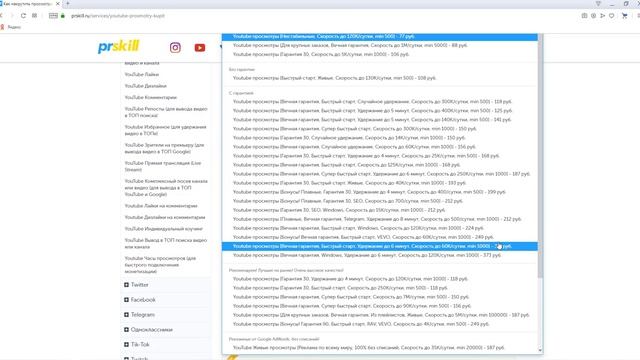Click the site lock padlock icon

pos(63,16)
